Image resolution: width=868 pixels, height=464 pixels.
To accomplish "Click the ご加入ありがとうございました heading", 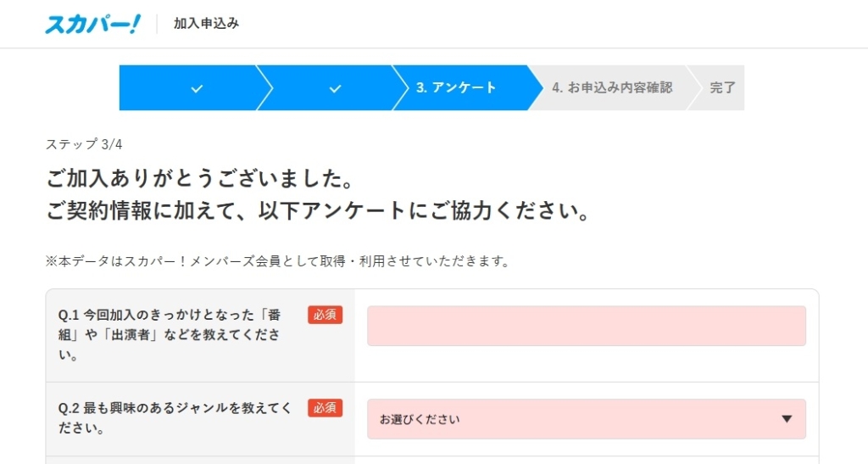I will [x=199, y=178].
